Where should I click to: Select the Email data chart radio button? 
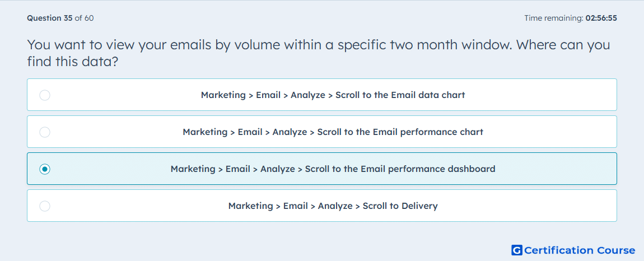point(45,95)
